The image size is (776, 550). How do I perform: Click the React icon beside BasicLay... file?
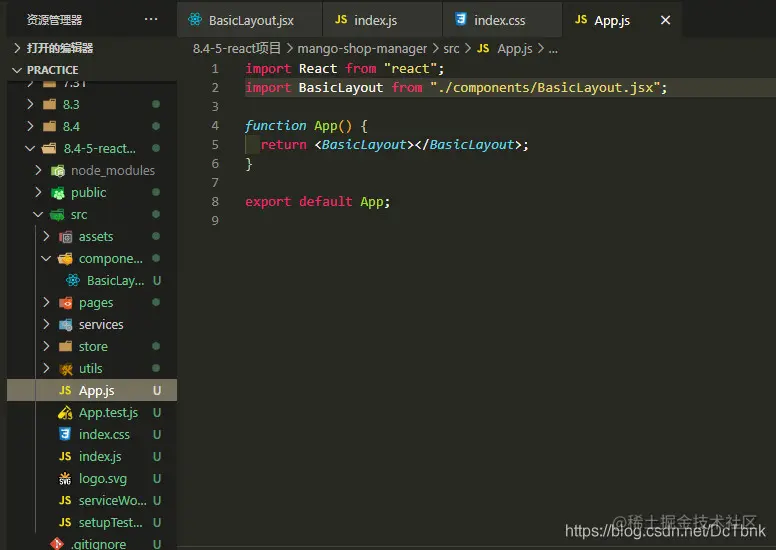[73, 280]
